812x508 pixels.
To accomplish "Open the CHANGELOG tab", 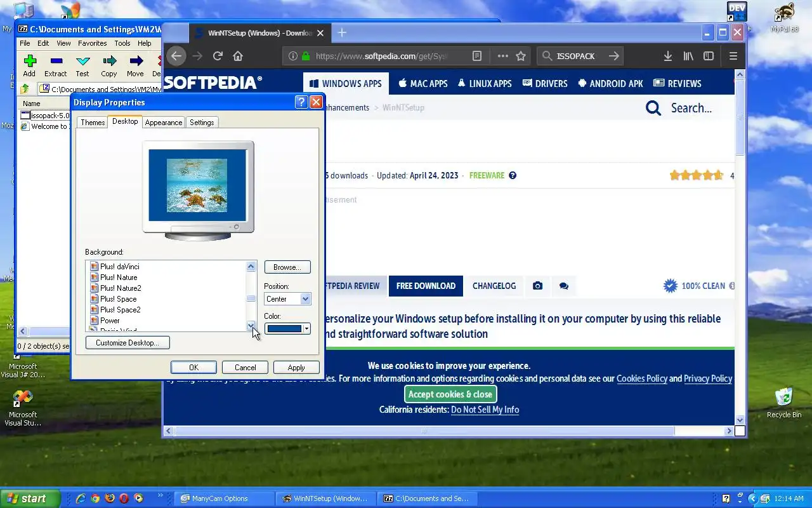I will 494,286.
